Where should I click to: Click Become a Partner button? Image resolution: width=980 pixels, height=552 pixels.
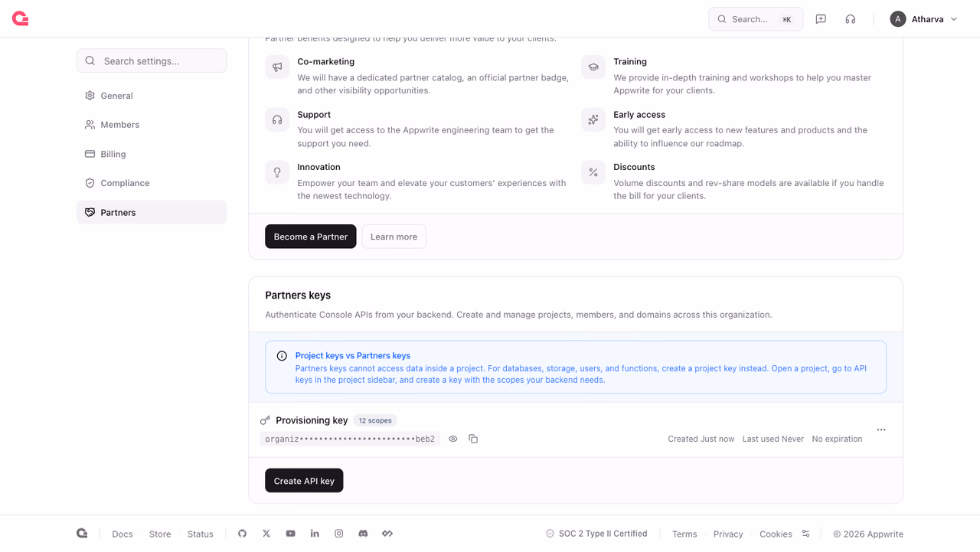(311, 237)
